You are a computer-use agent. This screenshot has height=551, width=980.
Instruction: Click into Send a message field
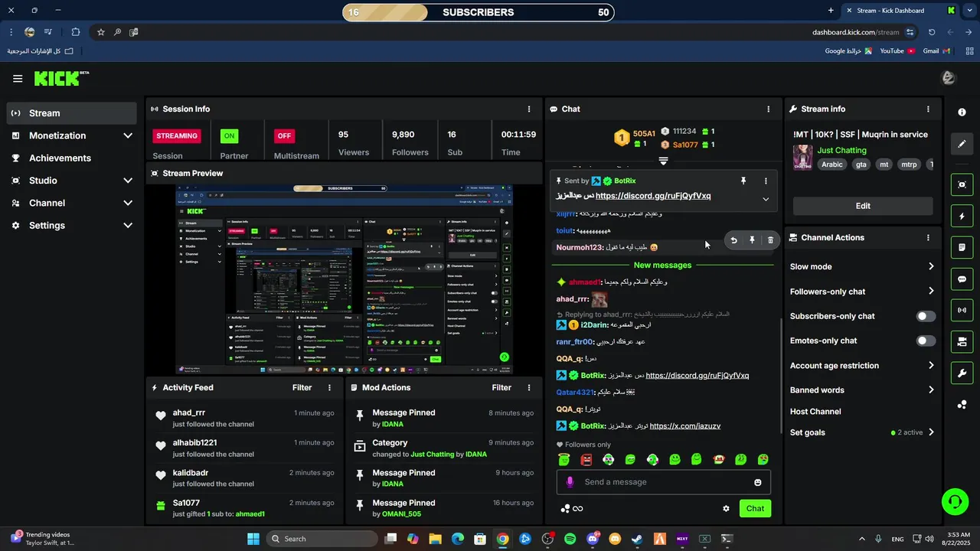663,482
